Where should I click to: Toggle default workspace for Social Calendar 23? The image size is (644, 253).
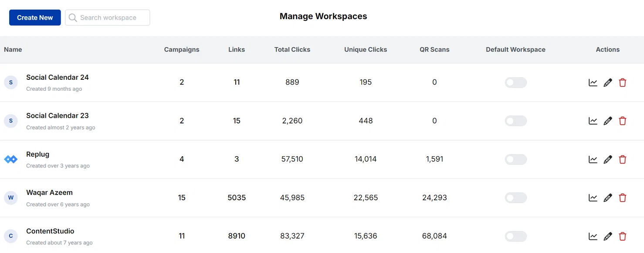point(516,121)
